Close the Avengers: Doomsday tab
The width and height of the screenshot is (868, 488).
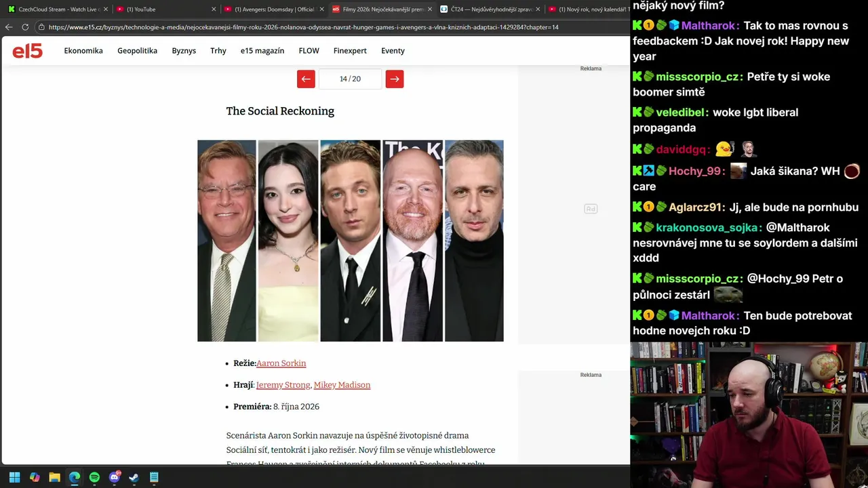point(321,9)
